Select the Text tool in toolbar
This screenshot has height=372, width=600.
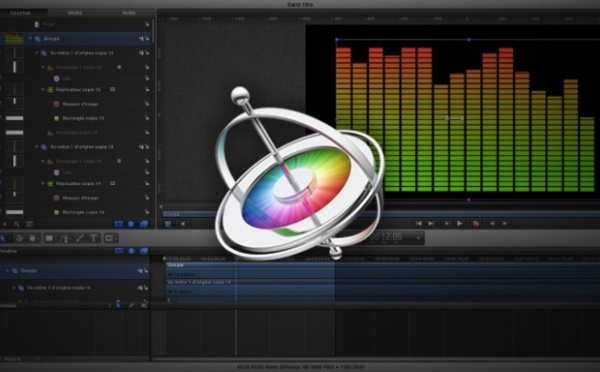pos(93,238)
